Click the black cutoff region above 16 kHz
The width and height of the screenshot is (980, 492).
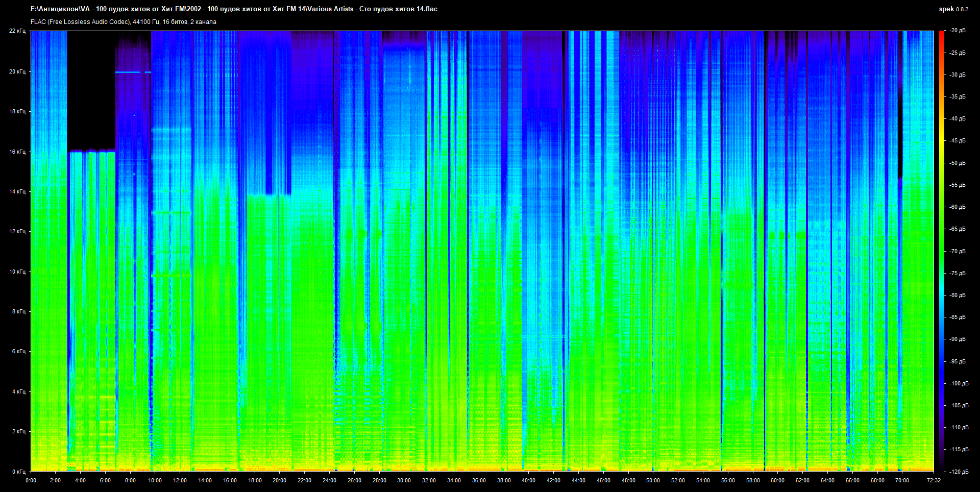point(91,89)
